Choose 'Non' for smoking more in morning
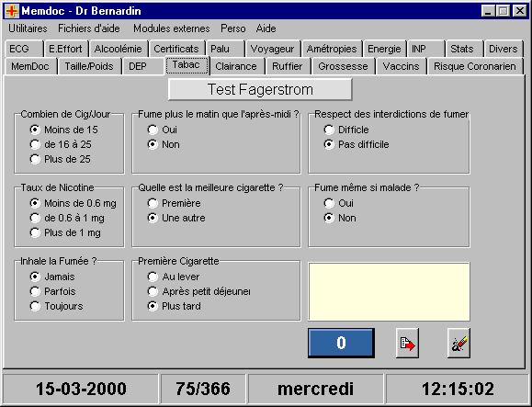Image resolution: width=532 pixels, height=407 pixels. coord(164,144)
